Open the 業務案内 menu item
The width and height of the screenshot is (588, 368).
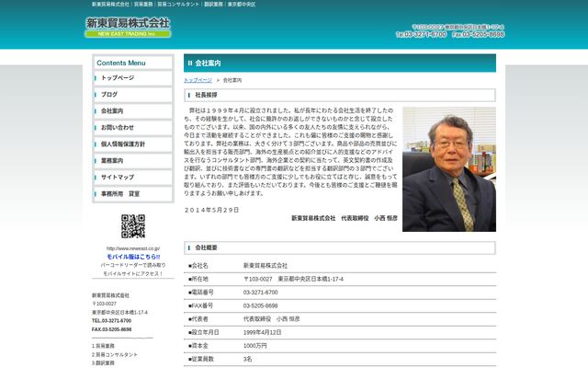[133, 161]
